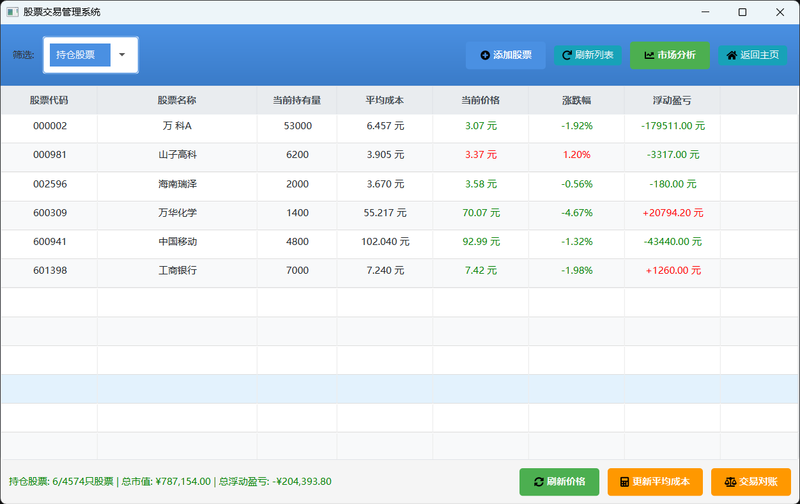Click holding quantity 4800
This screenshot has width=800, height=504.
(x=297, y=241)
